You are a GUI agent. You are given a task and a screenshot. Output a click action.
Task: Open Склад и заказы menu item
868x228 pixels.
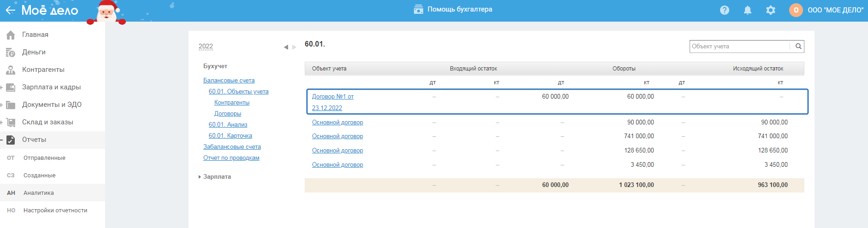pos(47,122)
